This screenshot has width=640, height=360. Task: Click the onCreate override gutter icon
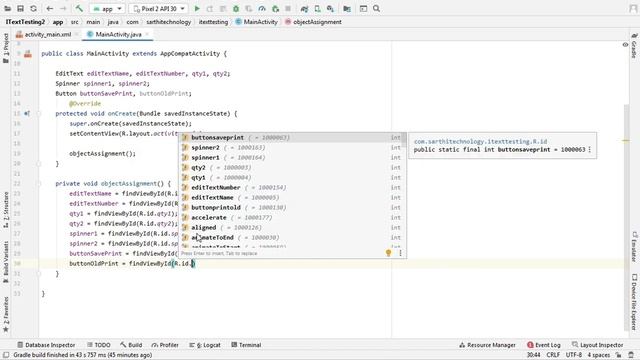27,113
